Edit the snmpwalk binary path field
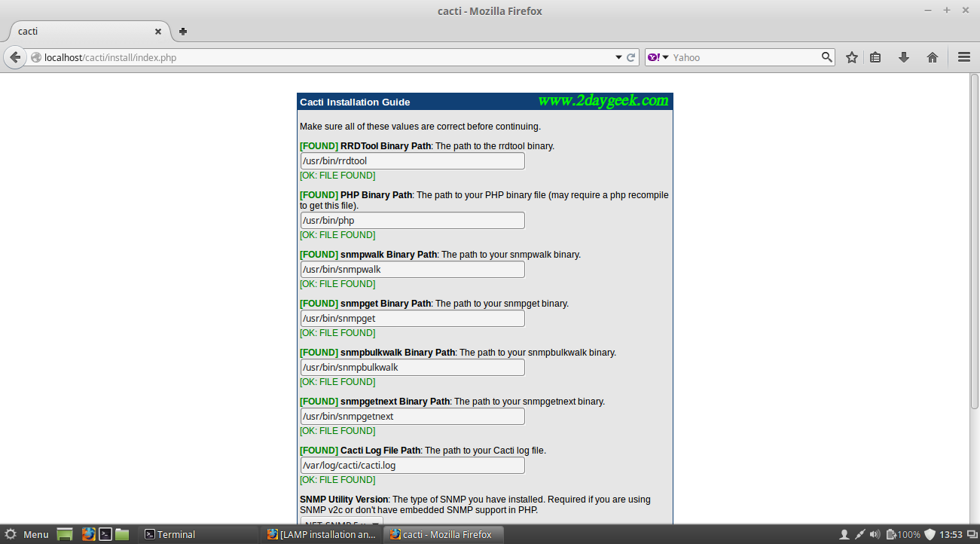This screenshot has height=544, width=980. click(x=413, y=270)
